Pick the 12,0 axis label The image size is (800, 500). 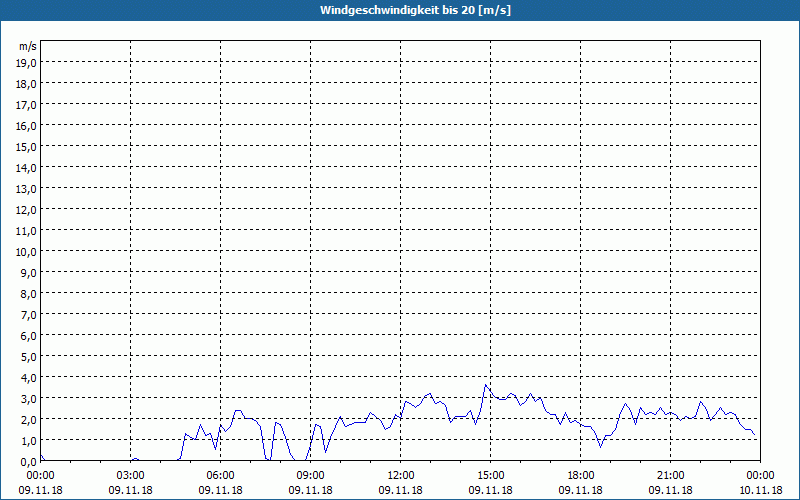pyautogui.click(x=26, y=210)
